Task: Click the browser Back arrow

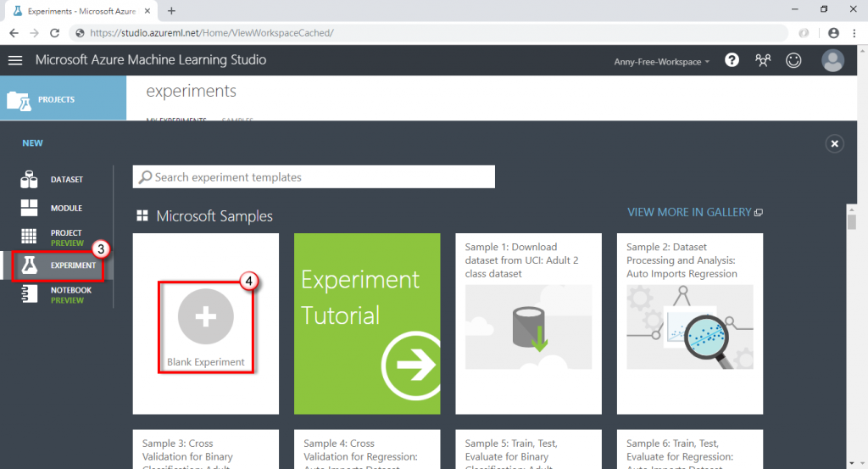Action: coord(14,33)
